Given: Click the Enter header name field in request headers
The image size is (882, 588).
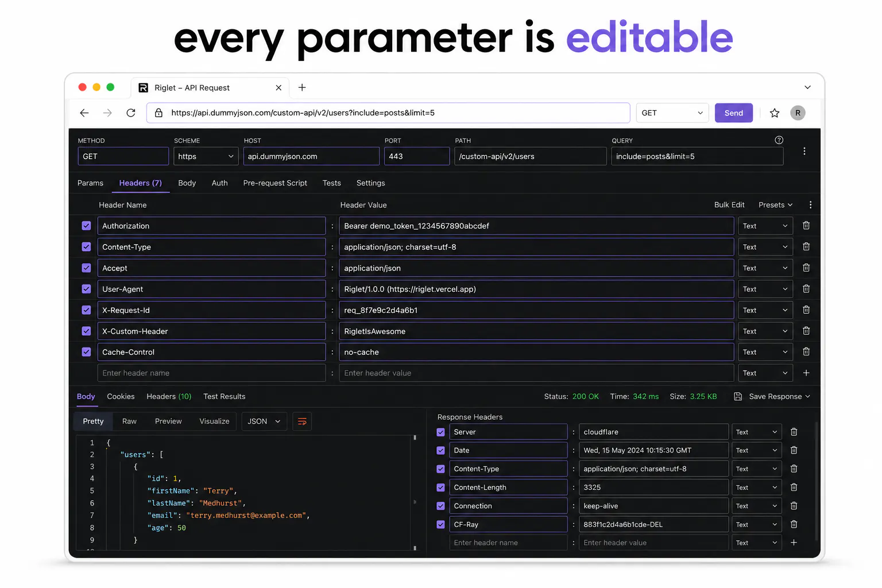Looking at the screenshot, I should (x=211, y=373).
